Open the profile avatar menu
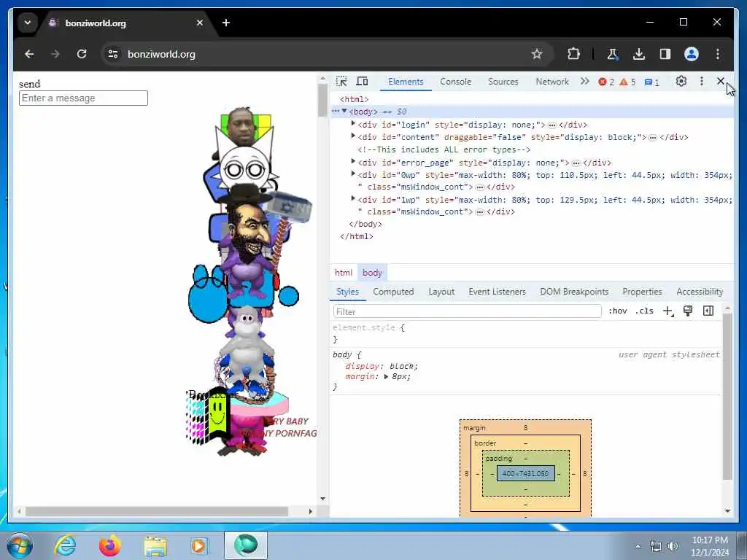 692,54
